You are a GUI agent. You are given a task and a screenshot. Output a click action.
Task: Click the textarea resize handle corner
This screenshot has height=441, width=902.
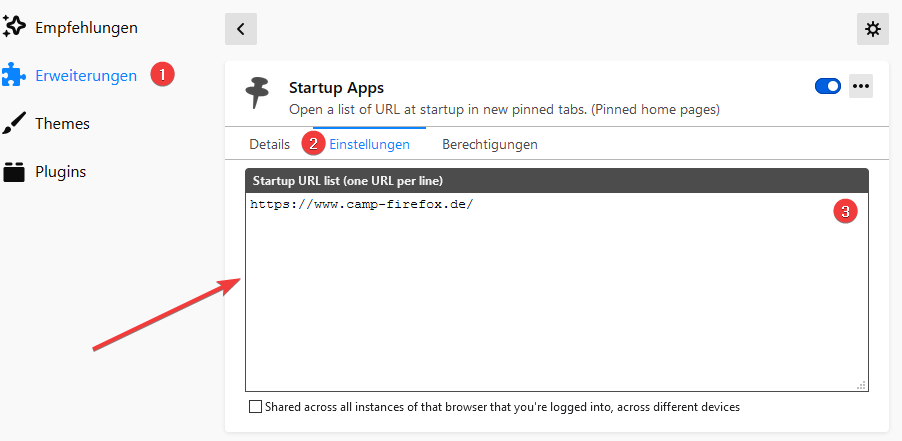point(862,385)
